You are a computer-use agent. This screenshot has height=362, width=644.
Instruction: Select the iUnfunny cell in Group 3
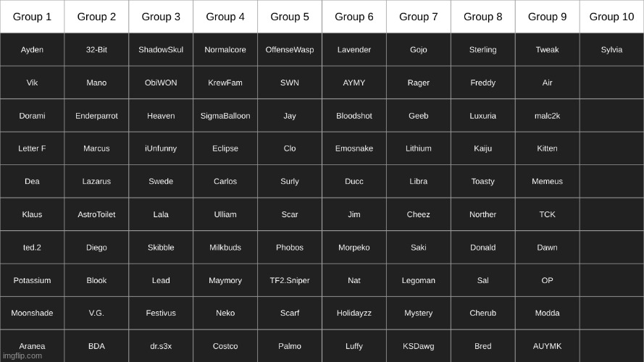[161, 148]
